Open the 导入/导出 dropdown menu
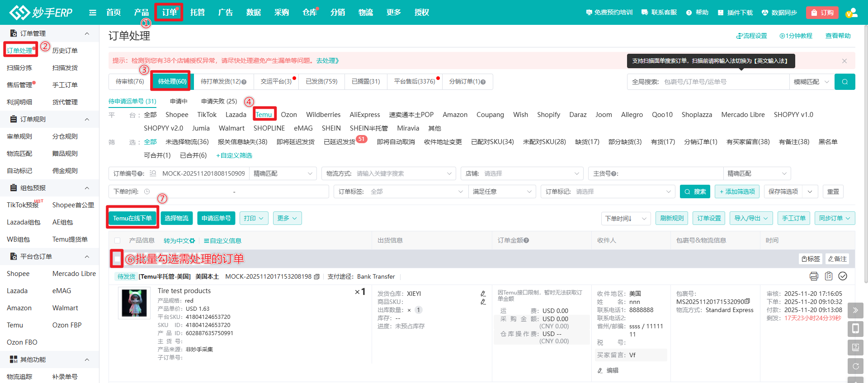This screenshot has width=868, height=383. 751,218
